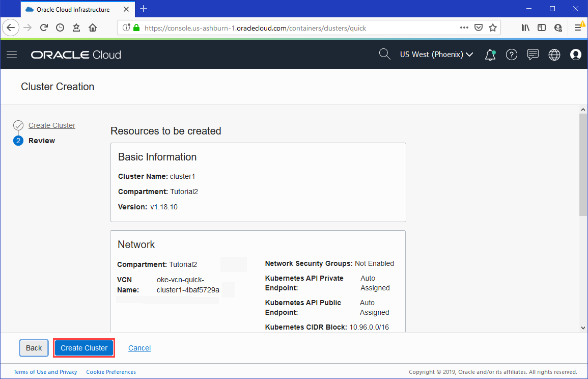Image resolution: width=588 pixels, height=379 pixels.
Task: Close the Oracle Cloud Infrastructure tab
Action: pyautogui.click(x=126, y=9)
